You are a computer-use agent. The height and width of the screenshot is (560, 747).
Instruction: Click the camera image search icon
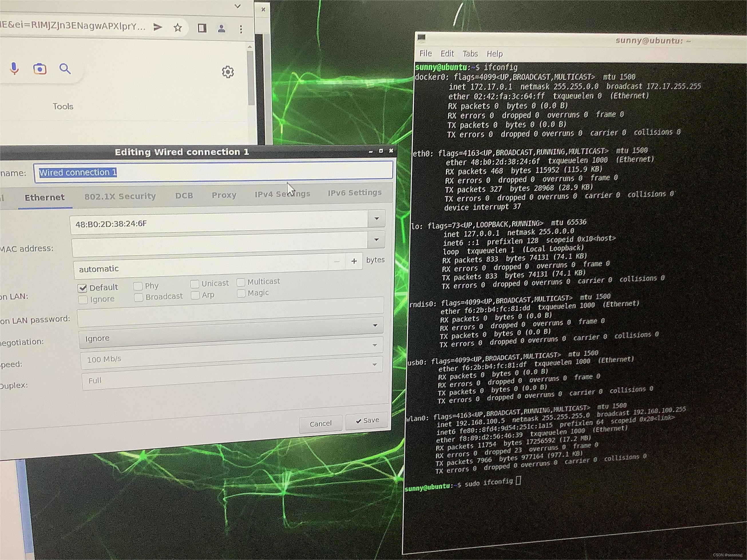[x=39, y=69]
